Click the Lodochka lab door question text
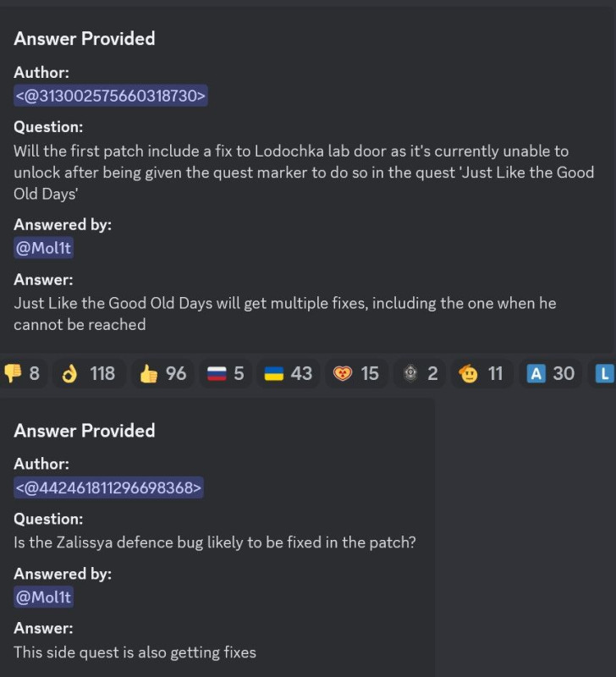 pyautogui.click(x=304, y=173)
